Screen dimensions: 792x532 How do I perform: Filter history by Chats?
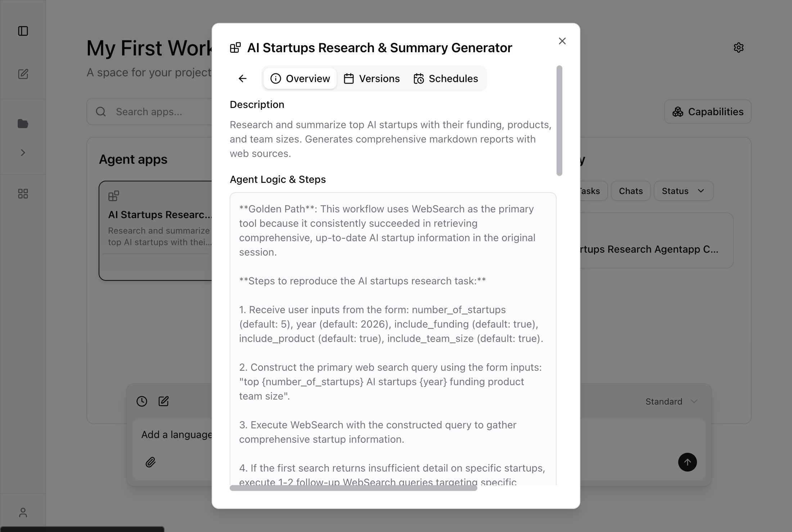630,191
